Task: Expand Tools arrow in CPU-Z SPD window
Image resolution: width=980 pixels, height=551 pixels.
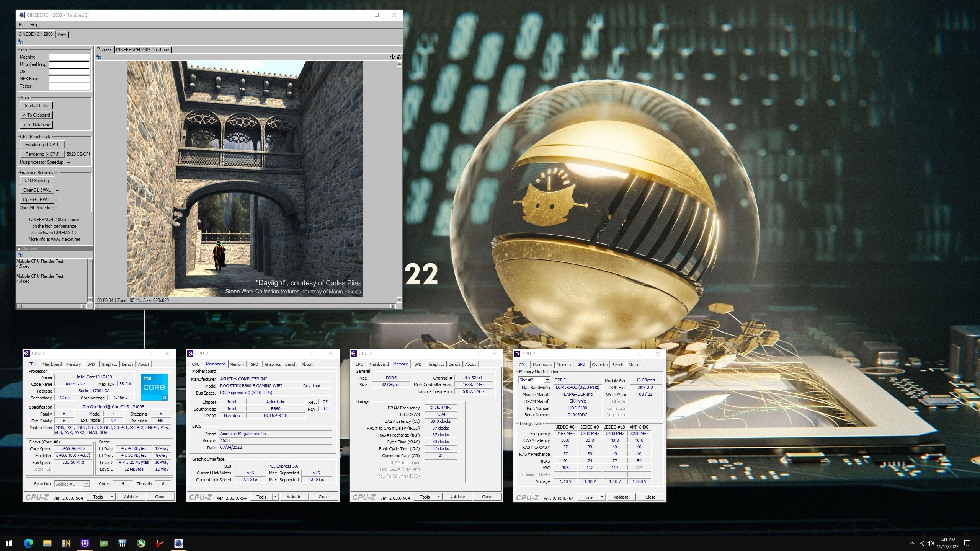Action: click(602, 497)
